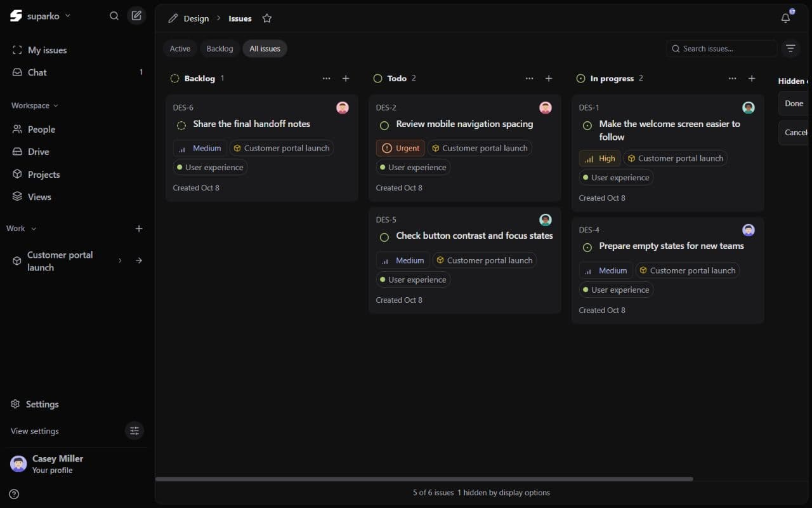Go to Customer portal launch via arrow icon
The width and height of the screenshot is (812, 508).
(139, 260)
